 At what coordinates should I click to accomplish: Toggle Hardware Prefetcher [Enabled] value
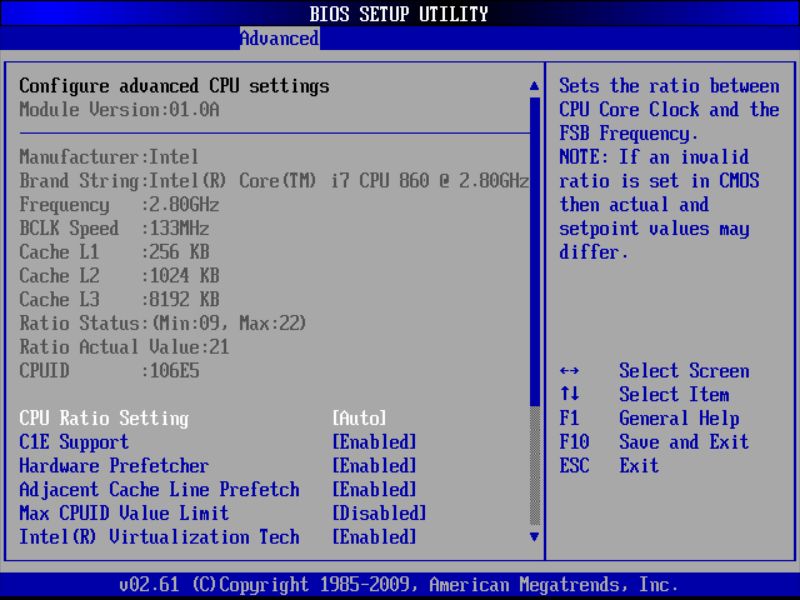click(x=374, y=466)
